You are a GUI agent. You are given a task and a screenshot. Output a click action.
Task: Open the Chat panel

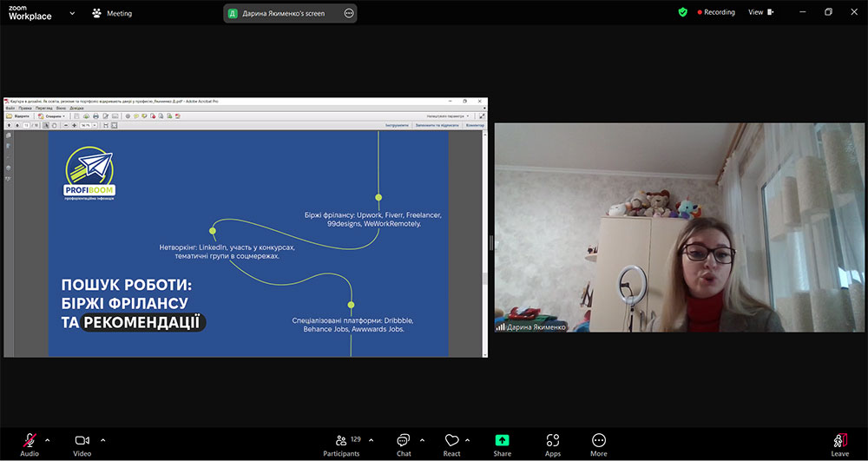pyautogui.click(x=404, y=445)
